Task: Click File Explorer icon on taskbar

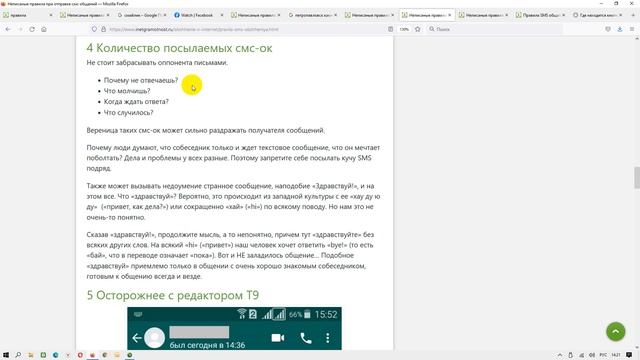Action: pos(31,355)
